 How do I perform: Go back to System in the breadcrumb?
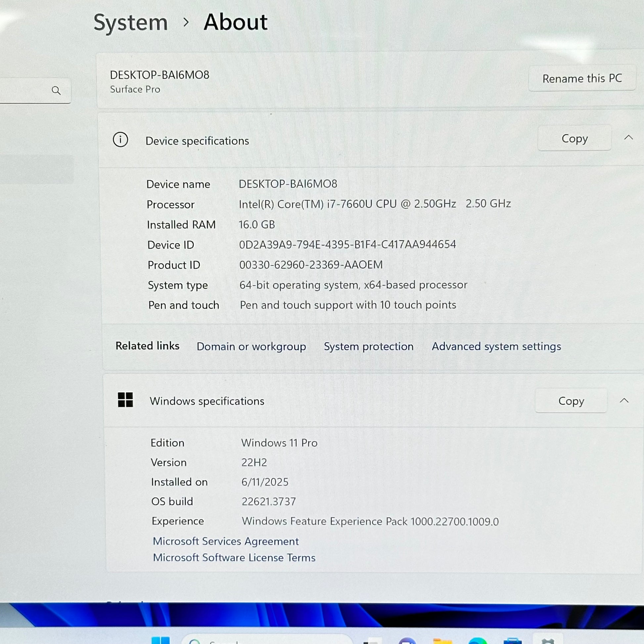pos(130,23)
